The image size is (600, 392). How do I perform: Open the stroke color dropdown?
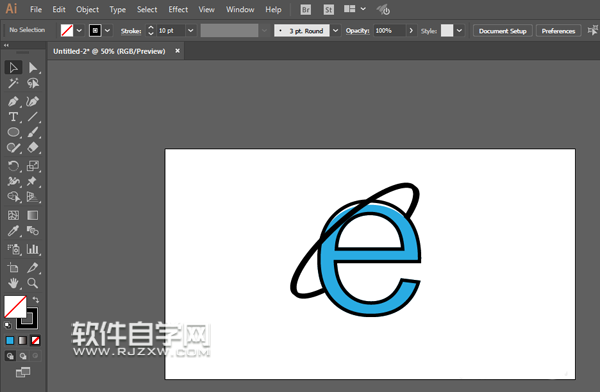coord(108,31)
